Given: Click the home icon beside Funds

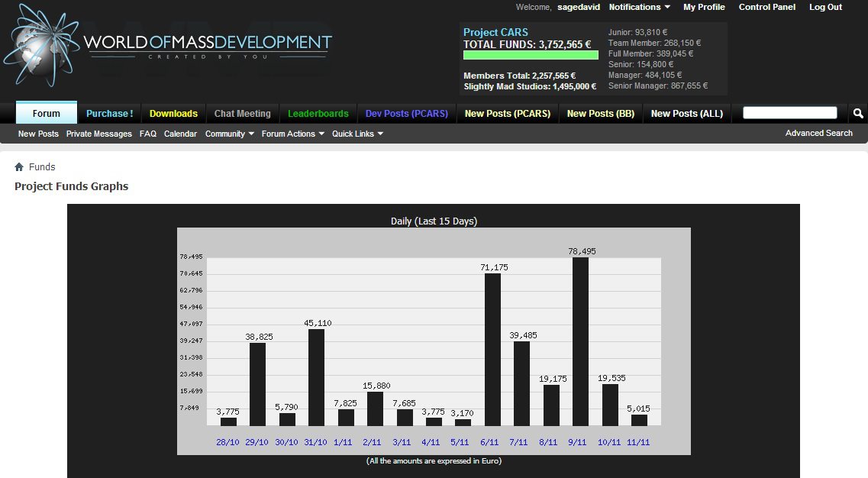Looking at the screenshot, I should coord(19,166).
